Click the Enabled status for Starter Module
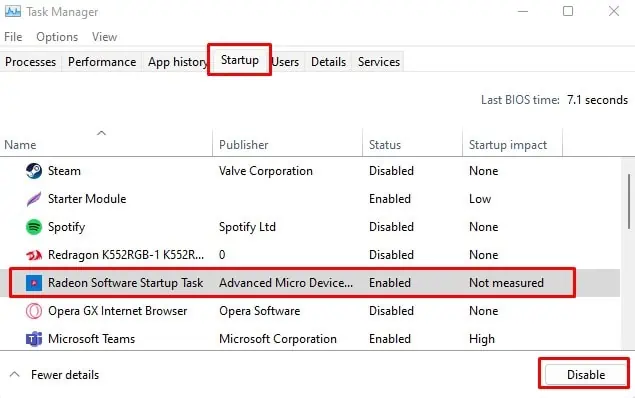Image resolution: width=635 pixels, height=398 pixels. tap(390, 199)
